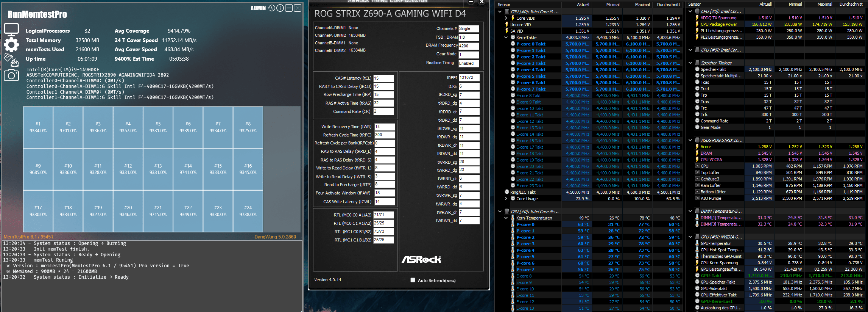The image size is (868, 312).
Task: Click the Command Rate (CR) value field
Action: point(383,111)
